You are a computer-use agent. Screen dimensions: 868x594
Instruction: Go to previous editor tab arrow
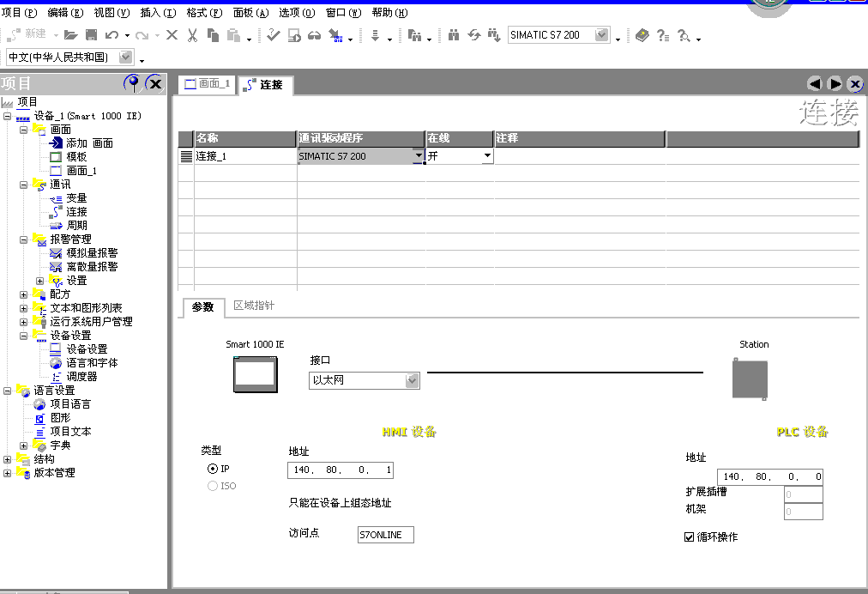(814, 83)
